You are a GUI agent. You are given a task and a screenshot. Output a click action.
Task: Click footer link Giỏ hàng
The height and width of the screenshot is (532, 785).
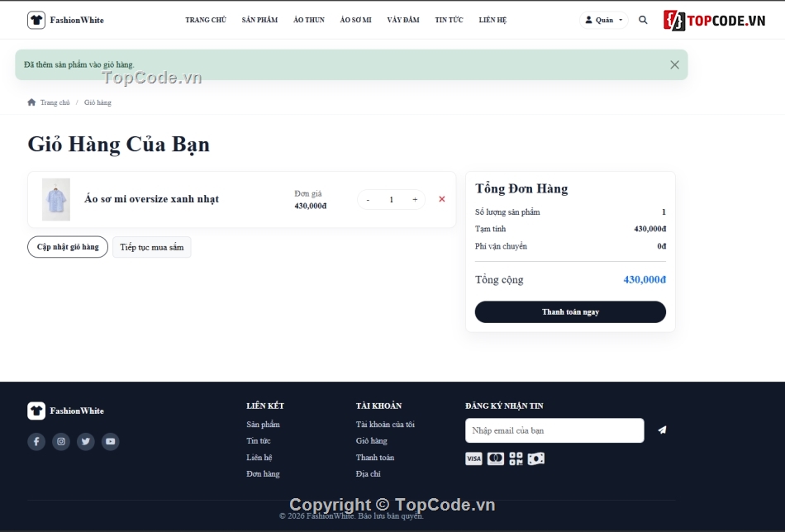[x=372, y=441]
